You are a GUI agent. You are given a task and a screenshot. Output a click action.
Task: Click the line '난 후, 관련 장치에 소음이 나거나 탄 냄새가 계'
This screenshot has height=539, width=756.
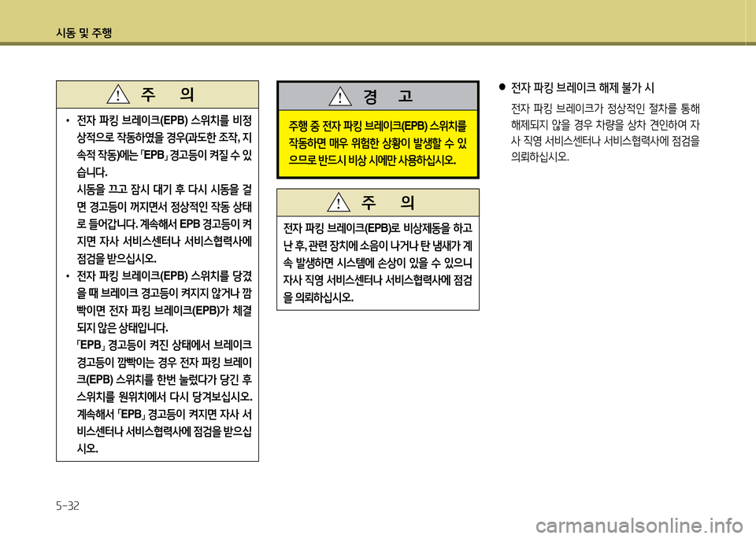tap(378, 246)
